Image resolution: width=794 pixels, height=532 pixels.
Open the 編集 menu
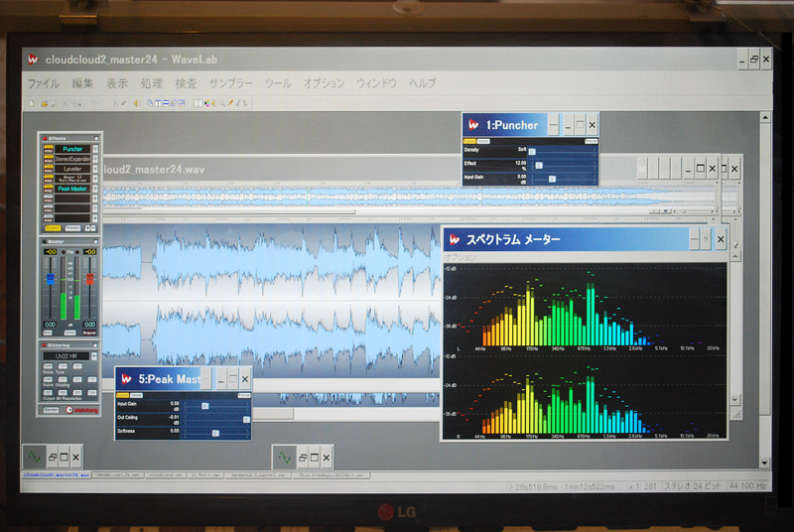pyautogui.click(x=82, y=83)
